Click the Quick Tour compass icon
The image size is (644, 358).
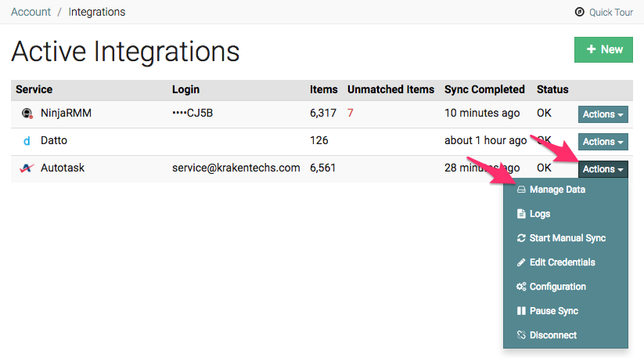[x=579, y=12]
